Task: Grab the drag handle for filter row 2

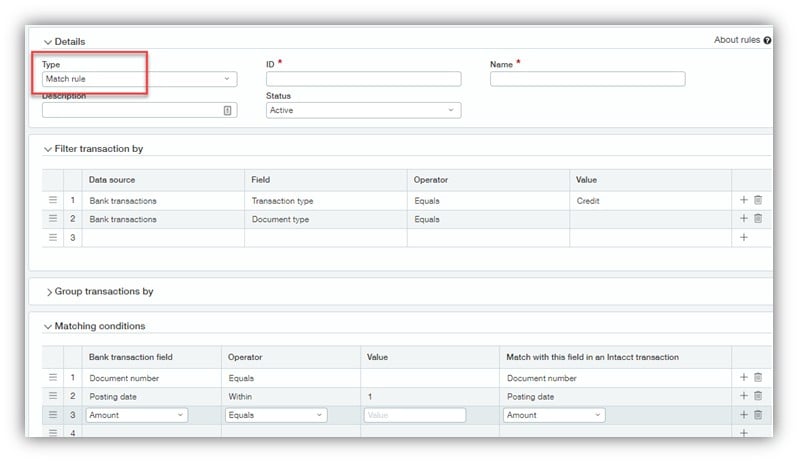Action: [53, 218]
